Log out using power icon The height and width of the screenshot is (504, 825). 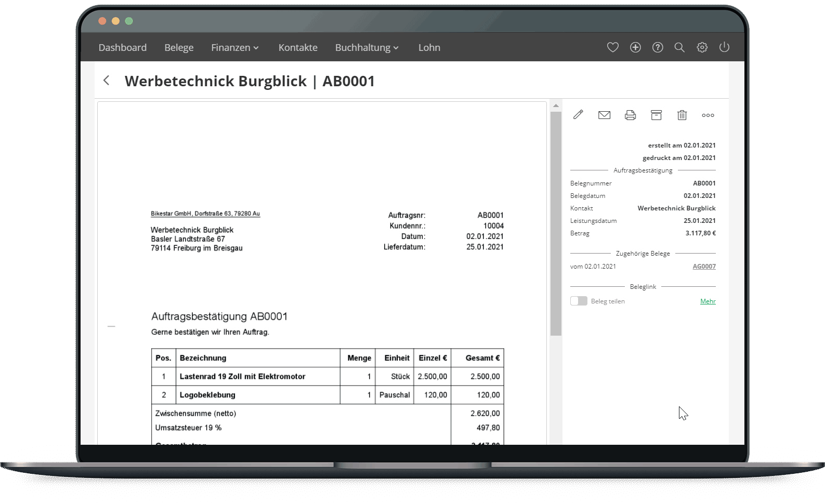point(724,47)
